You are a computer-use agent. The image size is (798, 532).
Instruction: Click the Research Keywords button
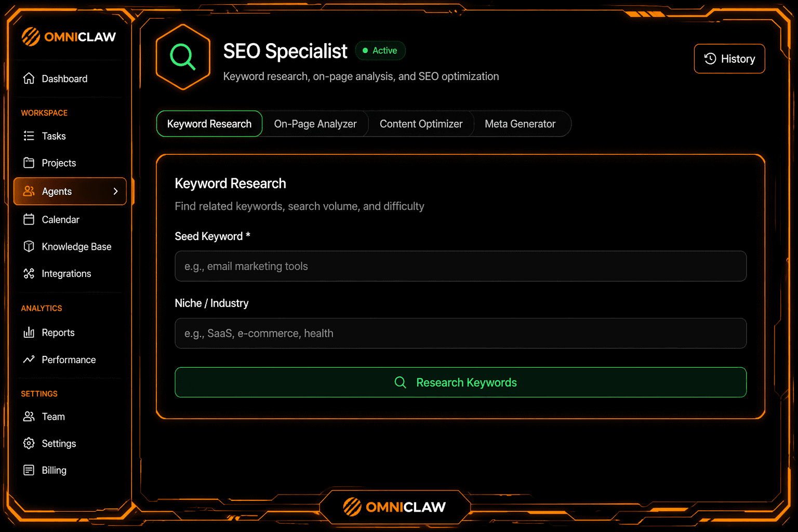point(460,382)
